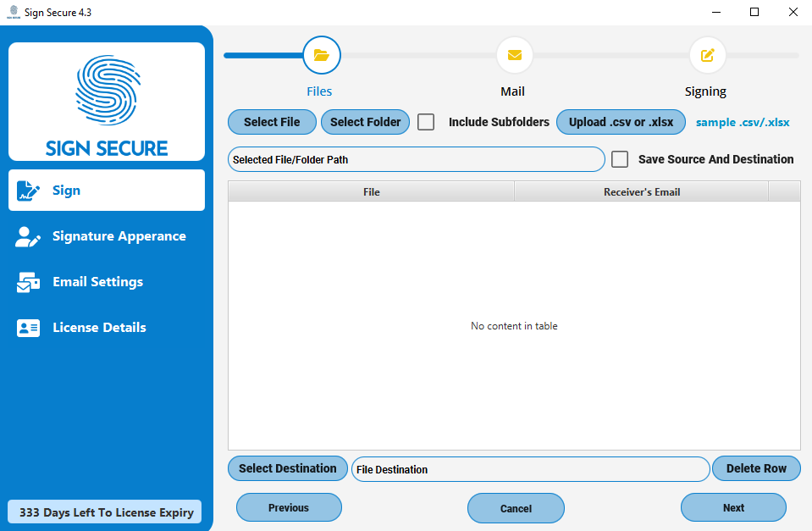This screenshot has height=531, width=812.
Task: Click the Mail step label
Action: (x=512, y=91)
